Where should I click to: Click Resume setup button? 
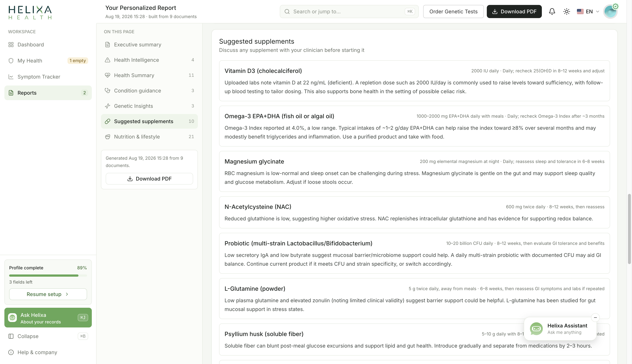point(48,294)
